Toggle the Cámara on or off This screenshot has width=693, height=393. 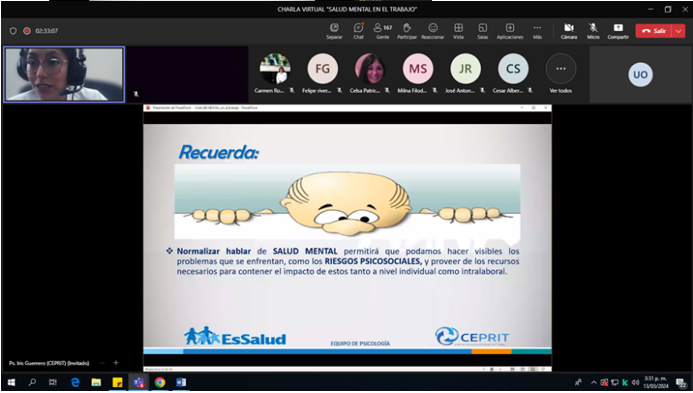pos(569,31)
